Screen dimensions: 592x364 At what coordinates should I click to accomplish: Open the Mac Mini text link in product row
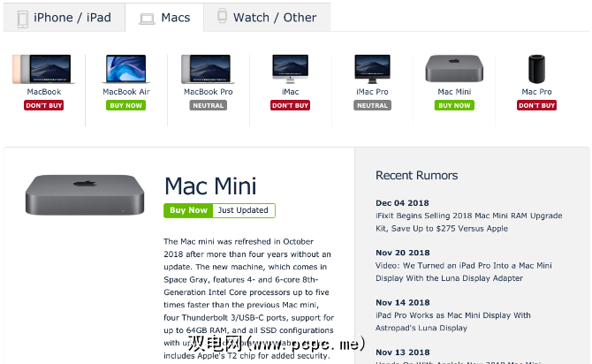454,92
